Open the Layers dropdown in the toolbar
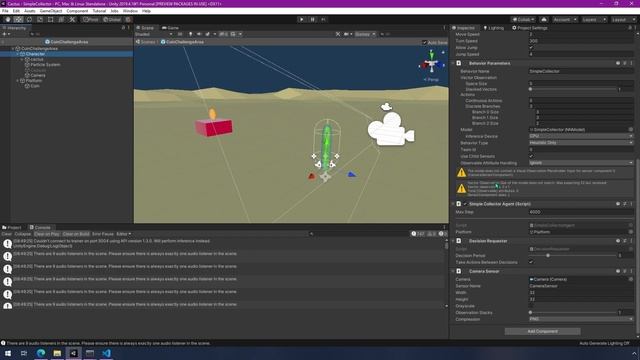This screenshot has height=360, width=640. [x=594, y=19]
